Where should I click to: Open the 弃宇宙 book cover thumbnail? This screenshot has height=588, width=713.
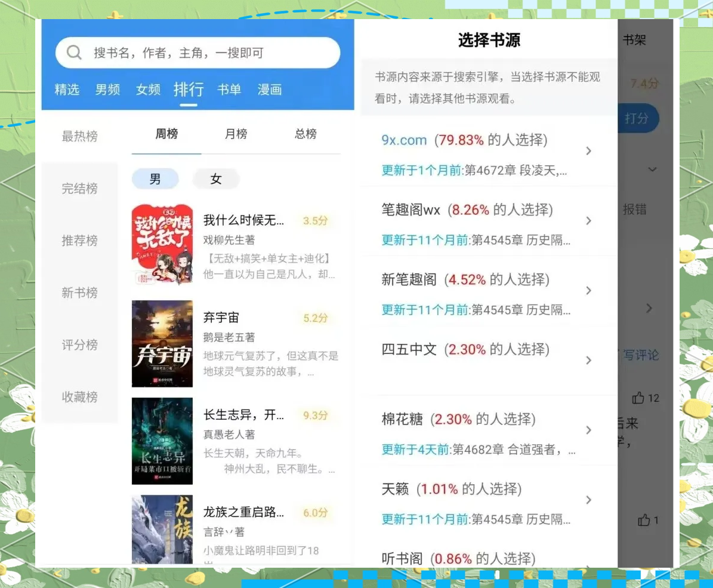162,343
